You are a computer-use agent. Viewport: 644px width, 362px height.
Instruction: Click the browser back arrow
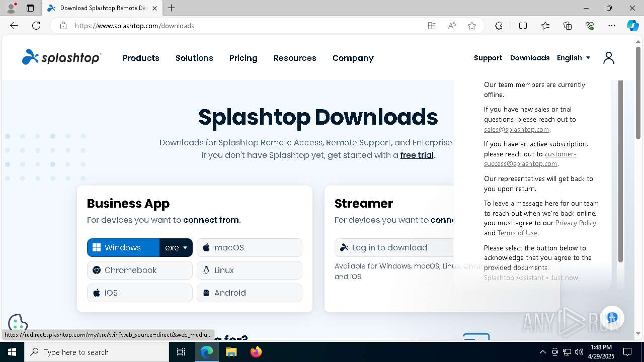tap(14, 26)
